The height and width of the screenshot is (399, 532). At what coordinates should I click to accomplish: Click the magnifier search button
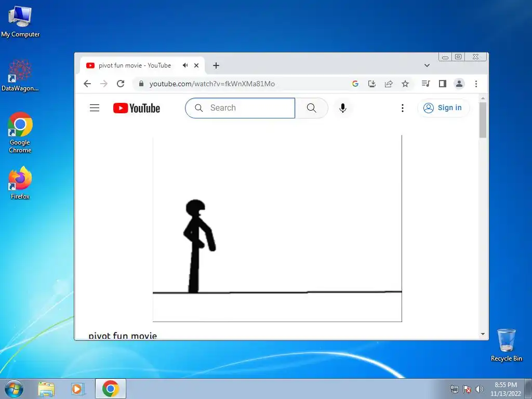(312, 108)
